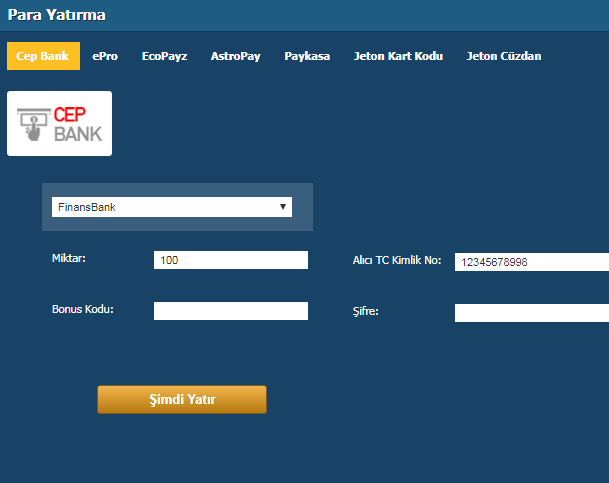Open the FinansBank bank dropdown

point(172,207)
